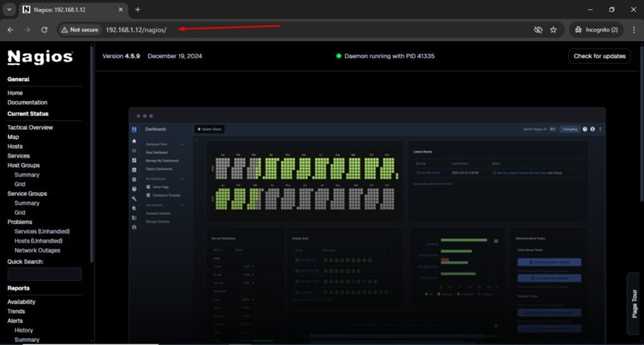Open the tab search dropdown arrow
The height and width of the screenshot is (345, 644).
[9, 10]
